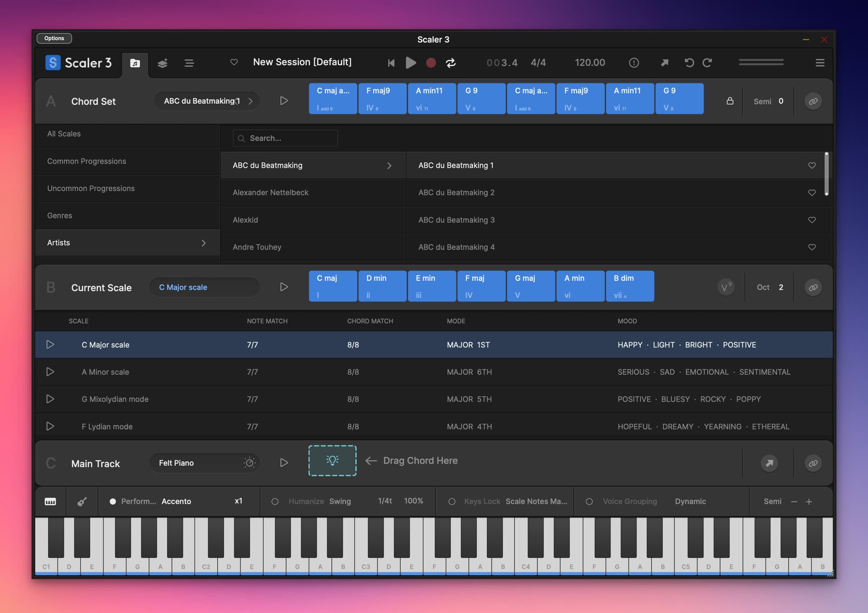Select artist Alexkid
868x613 pixels.
[x=313, y=220]
